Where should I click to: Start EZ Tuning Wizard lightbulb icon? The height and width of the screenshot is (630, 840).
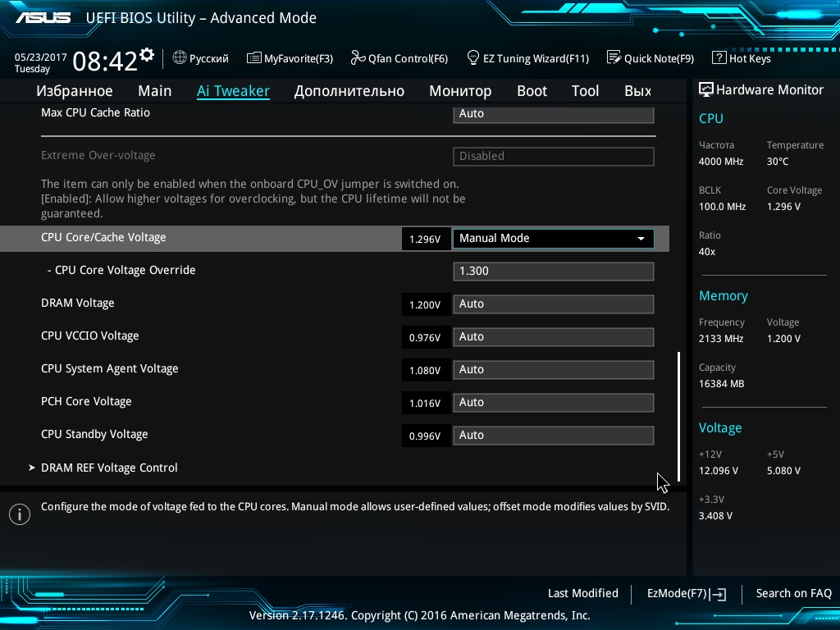click(x=473, y=57)
